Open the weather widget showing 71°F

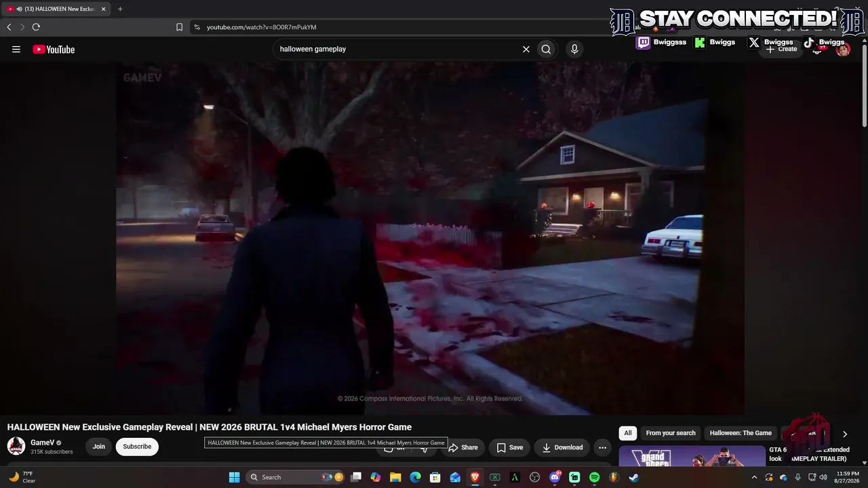pos(22,477)
